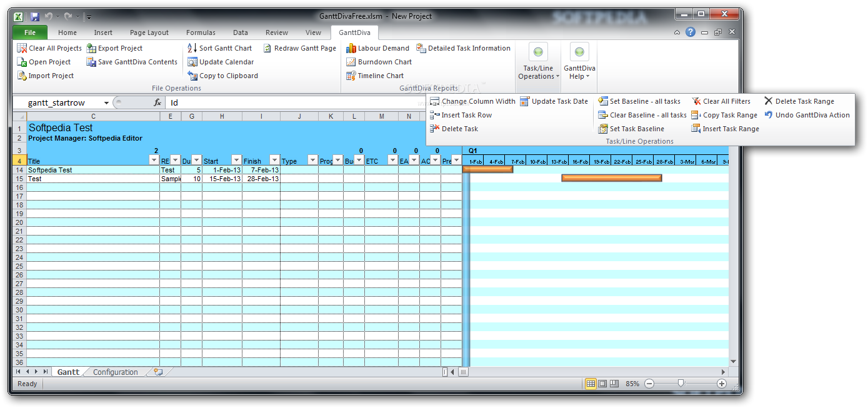Select the Gantt sheet tab
This screenshot has height=408, width=868.
click(68, 372)
